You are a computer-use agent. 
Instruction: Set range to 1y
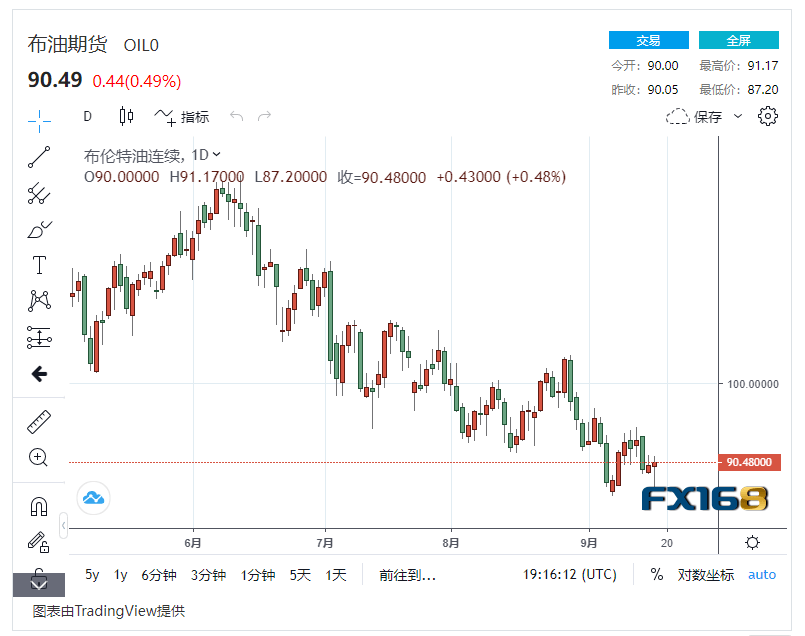(x=121, y=574)
